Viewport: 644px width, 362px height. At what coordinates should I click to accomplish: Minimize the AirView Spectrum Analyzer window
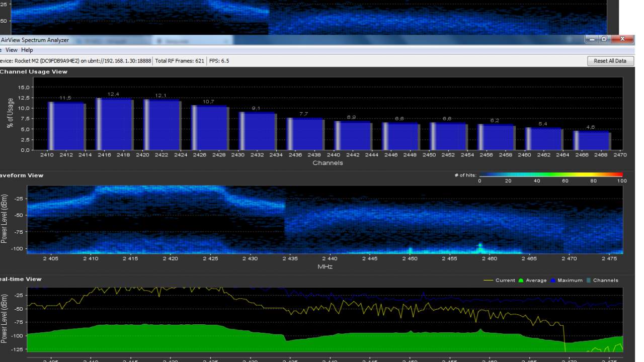[592, 39]
